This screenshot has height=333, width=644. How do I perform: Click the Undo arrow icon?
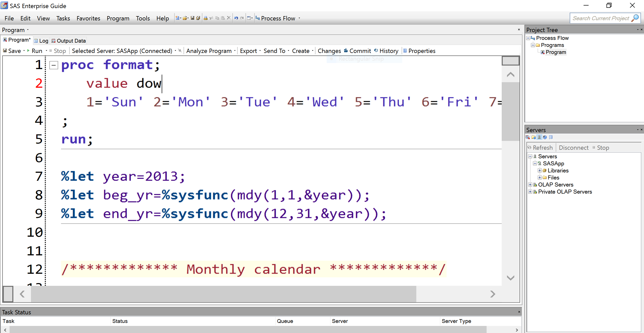pyautogui.click(x=236, y=18)
